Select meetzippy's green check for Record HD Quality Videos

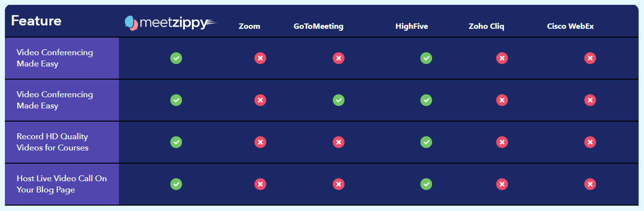[x=176, y=142]
